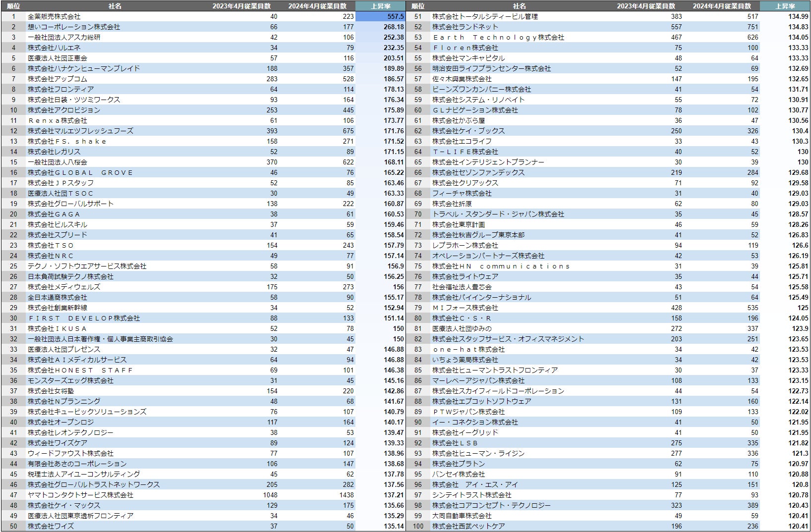The width and height of the screenshot is (811, 532).
Task: Click on 株式会社創業新幹線
Action: coord(58,308)
